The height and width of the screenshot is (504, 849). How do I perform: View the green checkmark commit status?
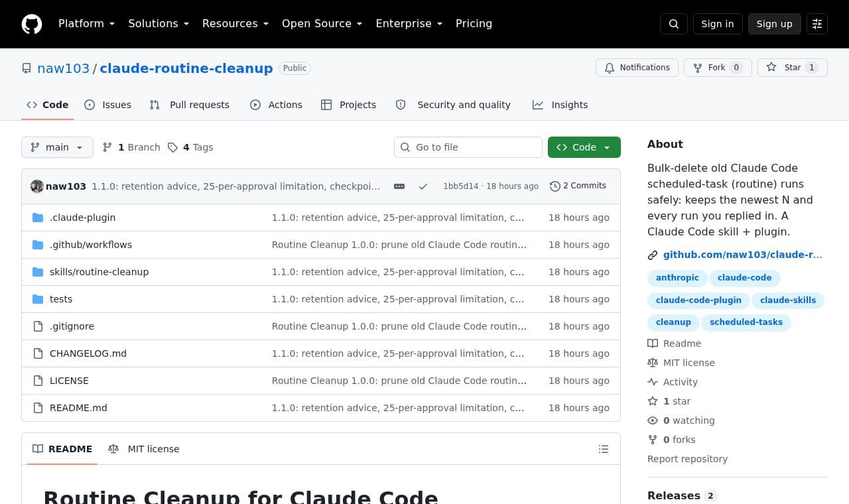423,186
